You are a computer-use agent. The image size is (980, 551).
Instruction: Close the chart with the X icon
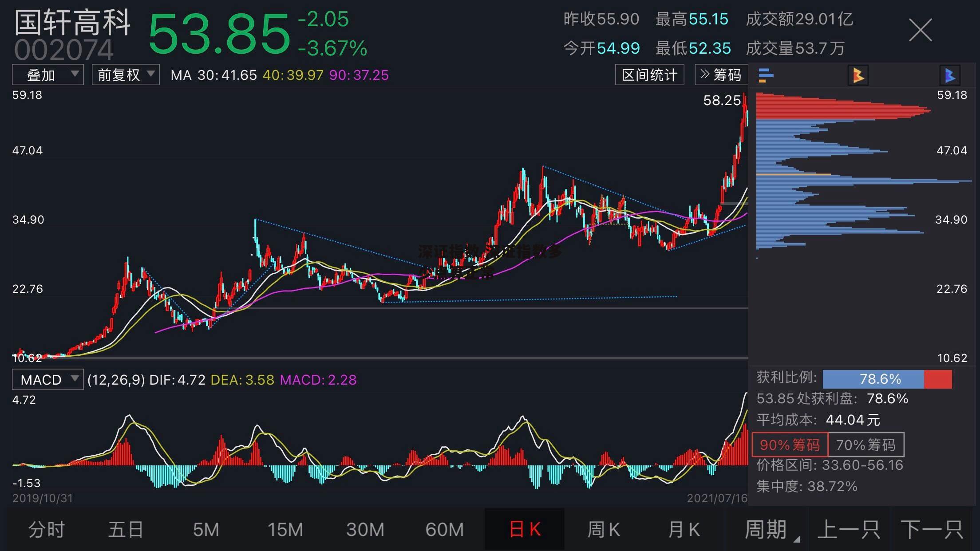click(x=920, y=30)
